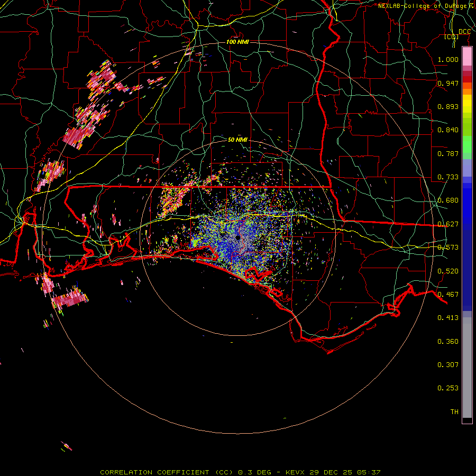
Task: Click the black radar site dot at the ring center
Action: pyautogui.click(x=237, y=237)
